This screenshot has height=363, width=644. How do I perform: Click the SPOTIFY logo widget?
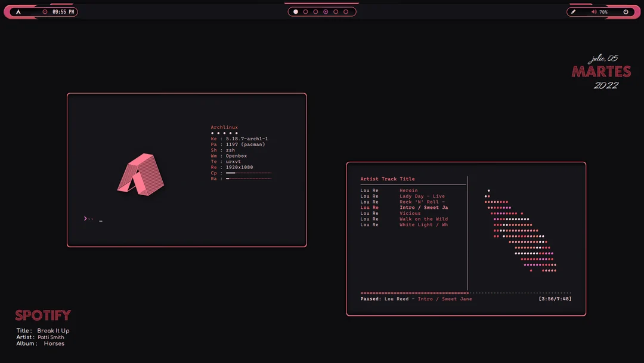pyautogui.click(x=42, y=315)
